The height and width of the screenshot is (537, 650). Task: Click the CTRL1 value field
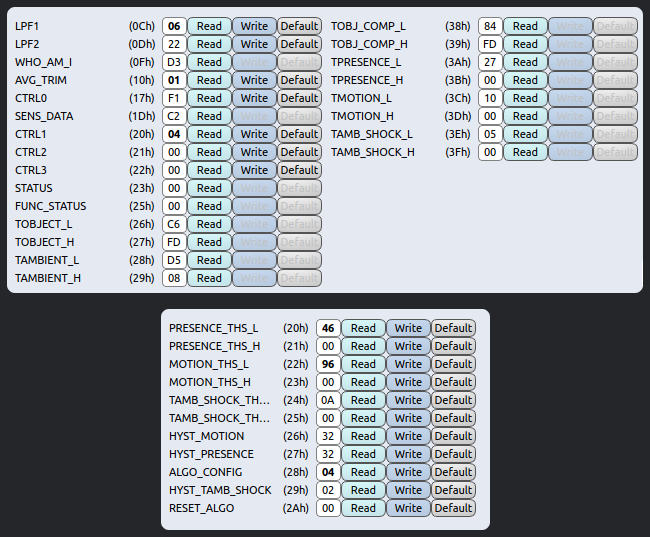(174, 134)
